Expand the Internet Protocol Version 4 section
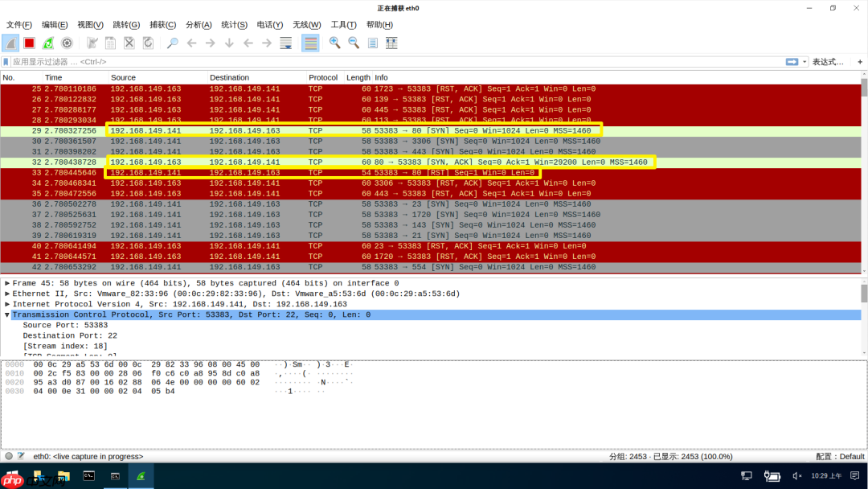868x489 pixels. (x=8, y=304)
